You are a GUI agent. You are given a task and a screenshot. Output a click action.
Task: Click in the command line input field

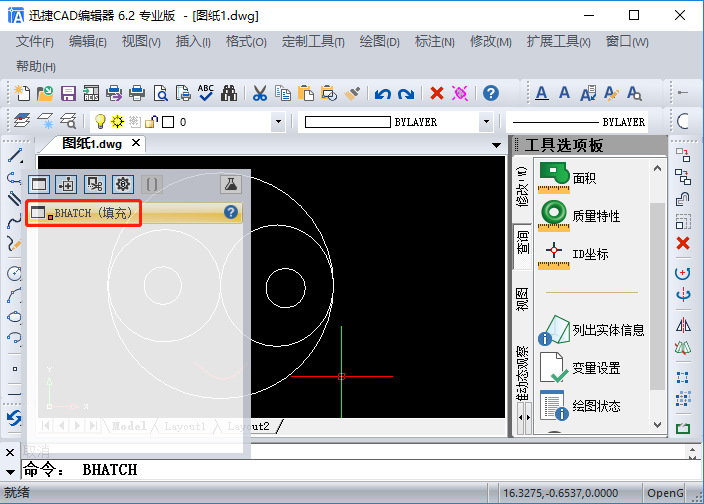pyautogui.click(x=361, y=469)
